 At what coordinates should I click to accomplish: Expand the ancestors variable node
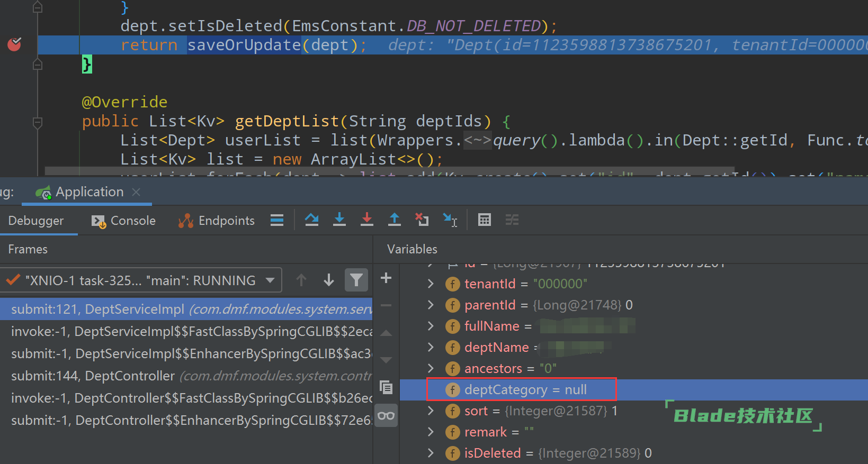tap(431, 368)
